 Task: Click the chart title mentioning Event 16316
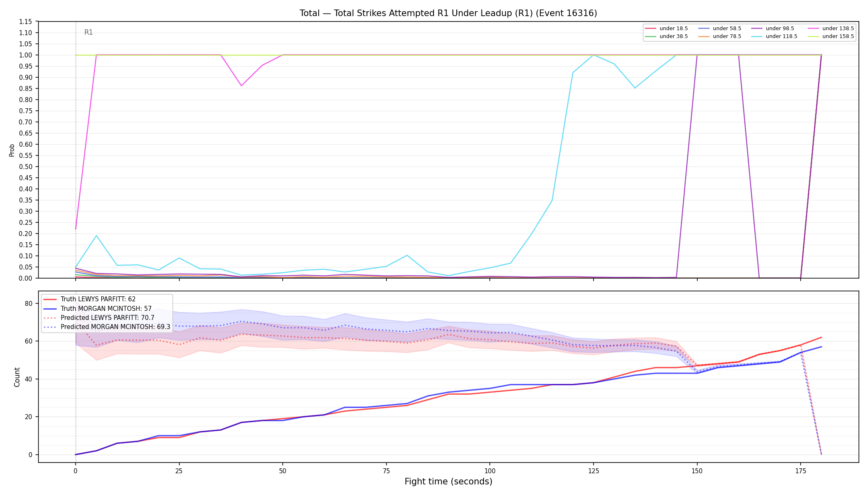click(x=448, y=13)
